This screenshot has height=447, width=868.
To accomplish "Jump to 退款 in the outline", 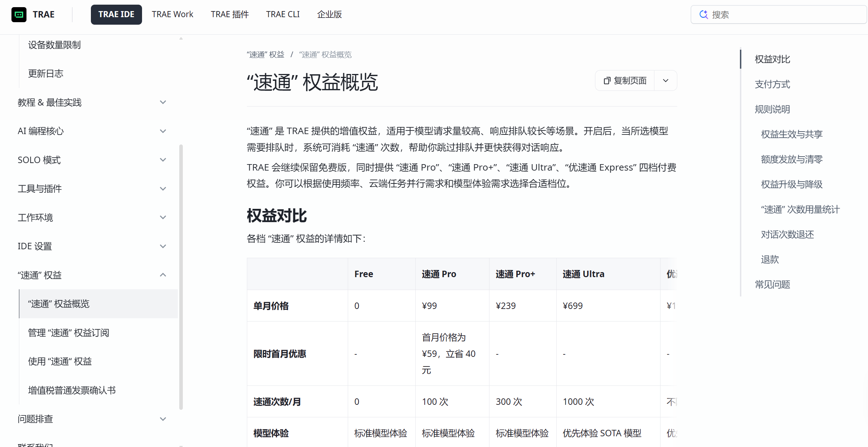I will 770,260.
